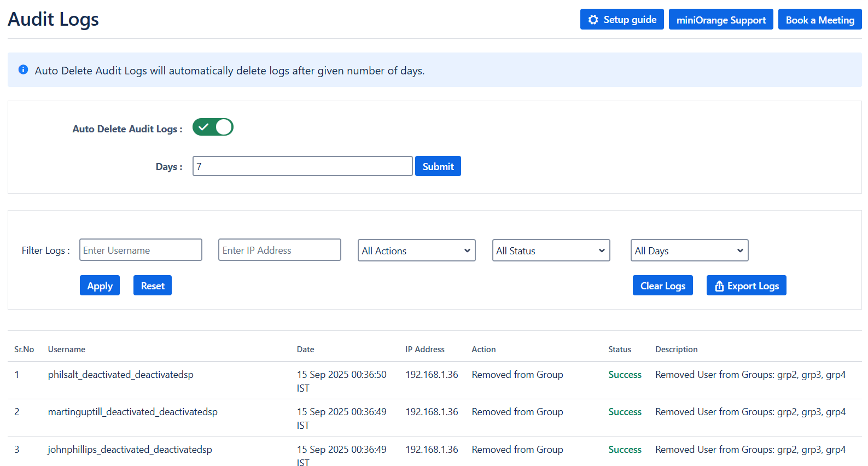Select the philsalt_deactivated_deactivatedsp log row
Image resolution: width=868 pixels, height=466 pixels.
click(120, 375)
